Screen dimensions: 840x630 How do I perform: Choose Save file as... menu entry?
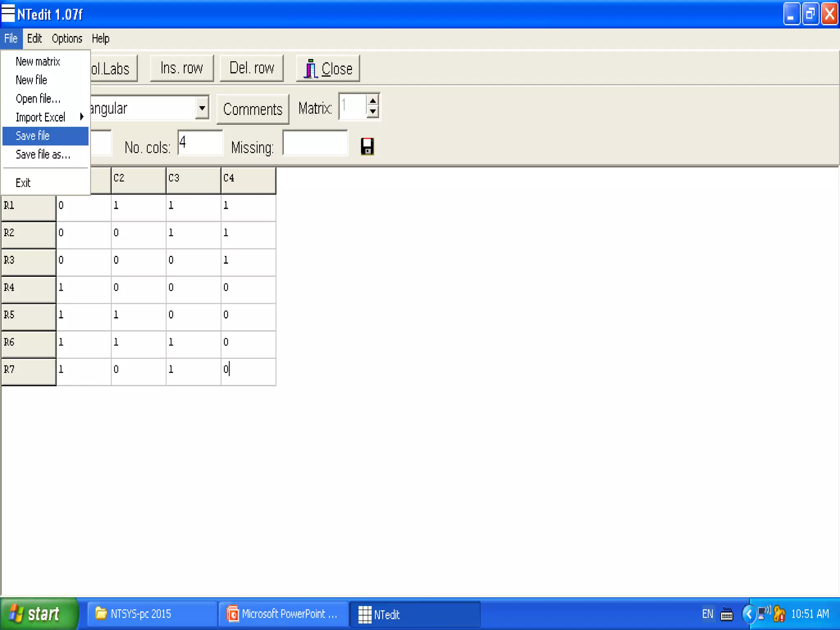coord(43,155)
